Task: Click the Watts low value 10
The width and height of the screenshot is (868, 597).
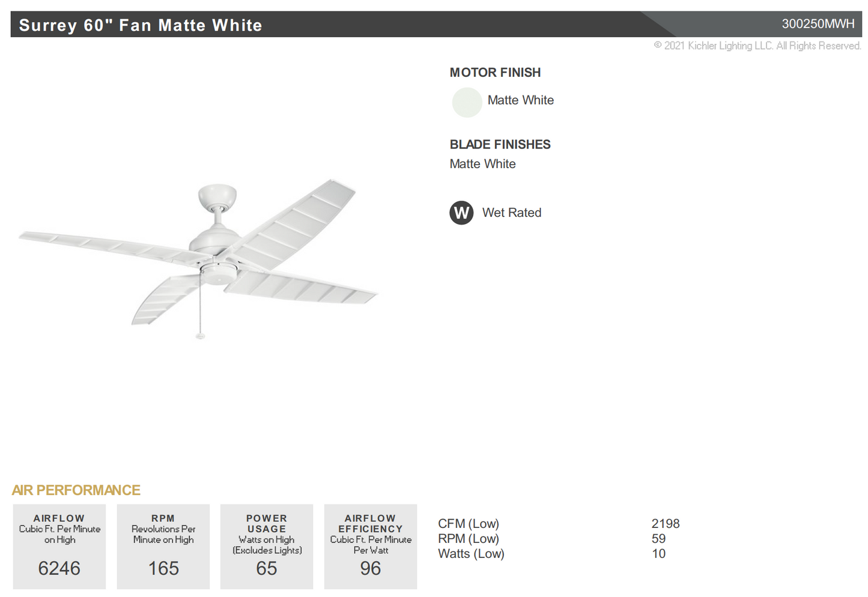Action: pyautogui.click(x=658, y=554)
